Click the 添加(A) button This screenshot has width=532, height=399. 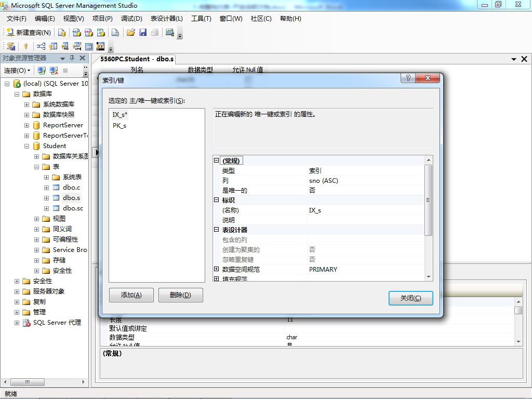131,295
